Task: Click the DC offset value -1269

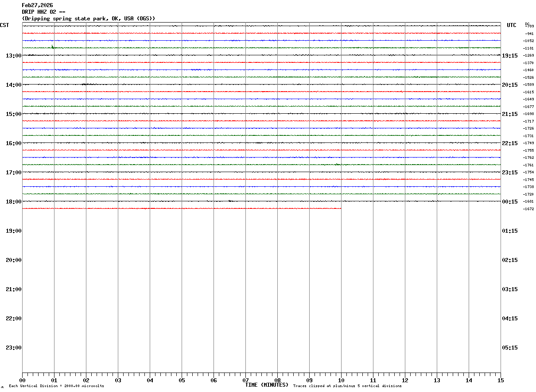Action: tap(528, 55)
